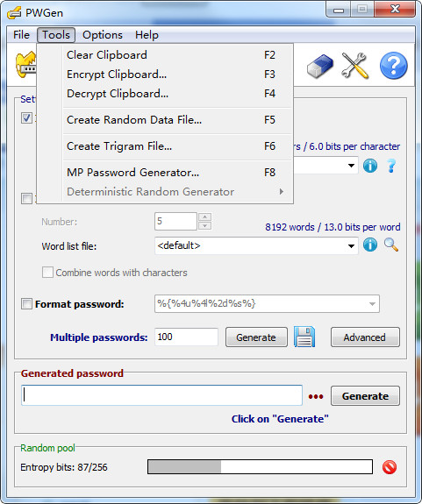Screen dimensions: 422x504
Task: Minimize the PWGen window
Action: point(339,10)
